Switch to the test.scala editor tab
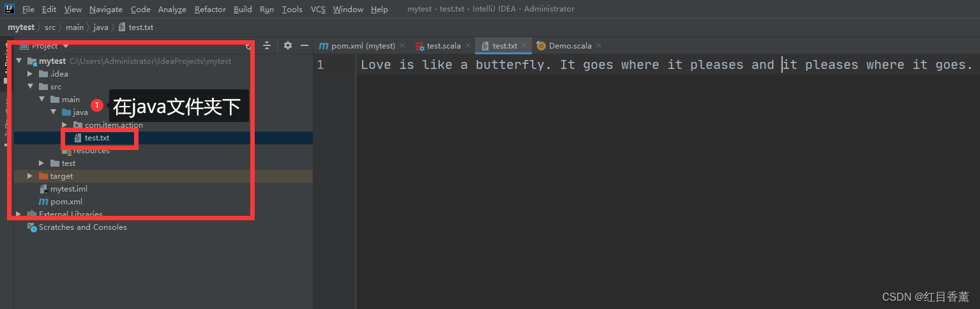The height and width of the screenshot is (309, 980). [442, 46]
